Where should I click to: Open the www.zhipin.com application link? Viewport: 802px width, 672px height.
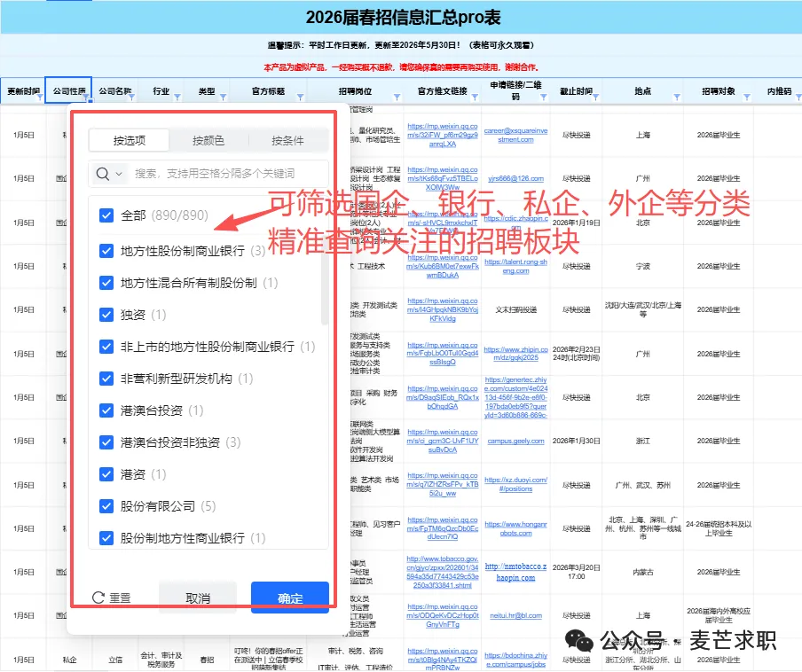pyautogui.click(x=515, y=353)
